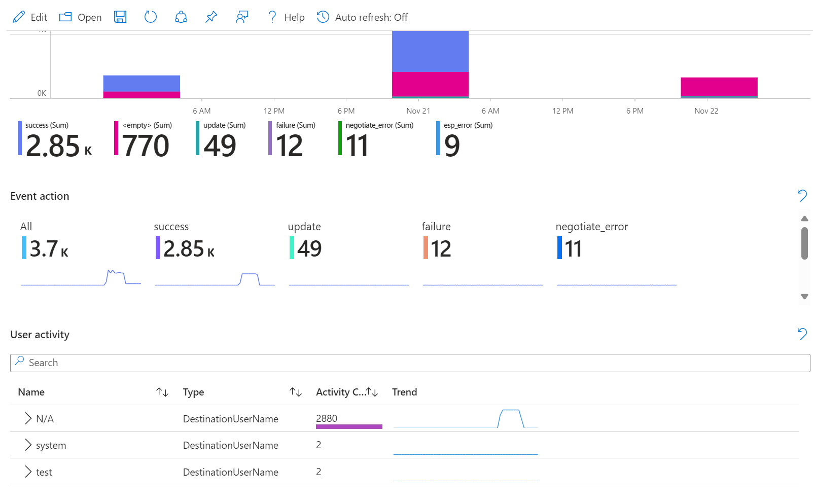The height and width of the screenshot is (504, 813).
Task: Reset User activity selection with undo arrow
Action: (x=802, y=334)
